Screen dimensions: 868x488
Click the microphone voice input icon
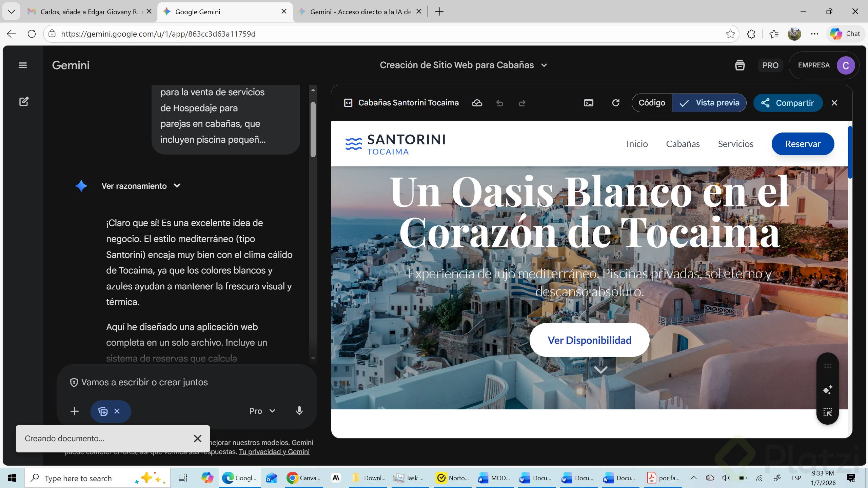coord(299,411)
